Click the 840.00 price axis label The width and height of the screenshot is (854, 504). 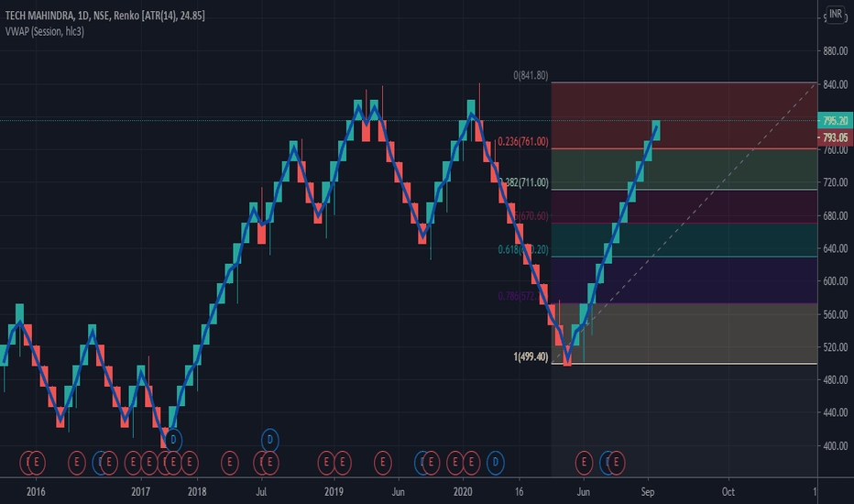coord(836,84)
